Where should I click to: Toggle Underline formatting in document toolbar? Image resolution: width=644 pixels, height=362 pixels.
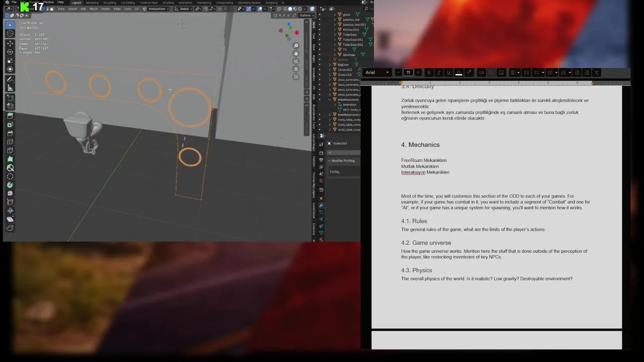449,72
